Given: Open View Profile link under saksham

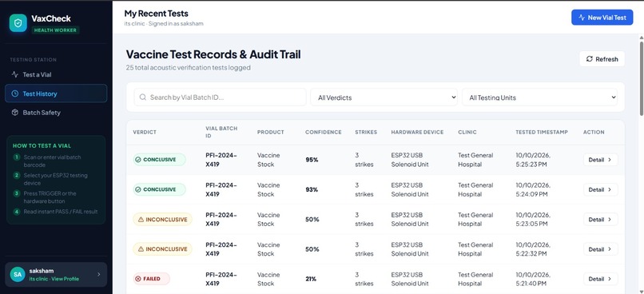Looking at the screenshot, I should click(x=65, y=279).
